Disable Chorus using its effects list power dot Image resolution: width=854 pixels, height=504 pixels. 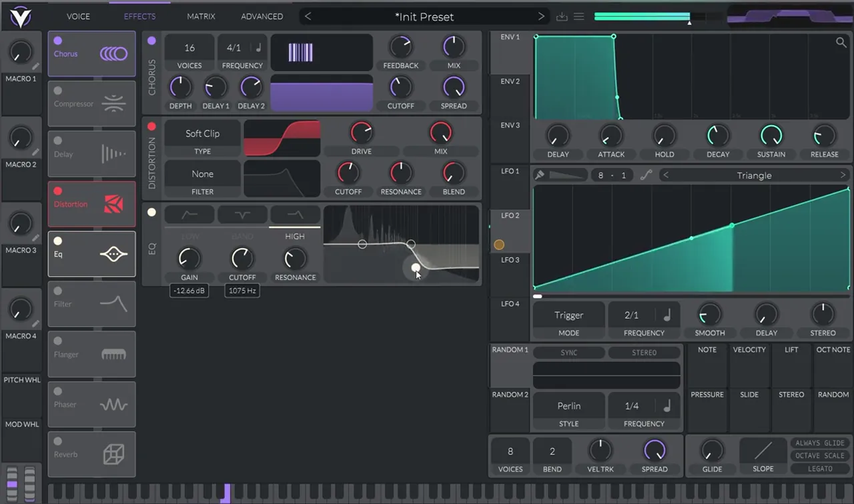57,41
